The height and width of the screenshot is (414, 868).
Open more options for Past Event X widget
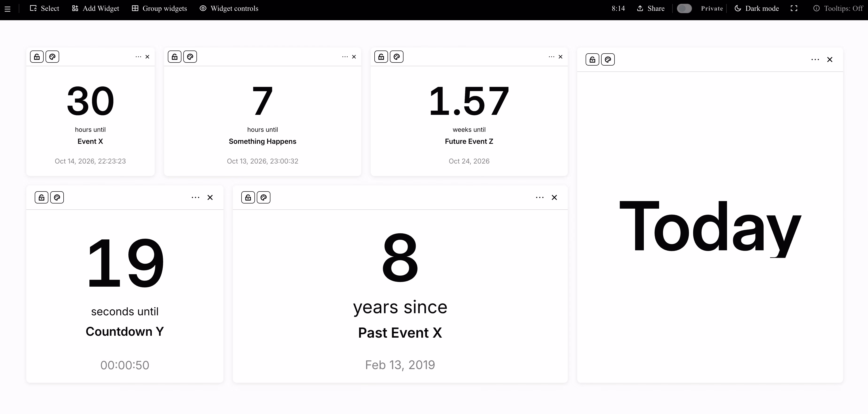pyautogui.click(x=540, y=197)
